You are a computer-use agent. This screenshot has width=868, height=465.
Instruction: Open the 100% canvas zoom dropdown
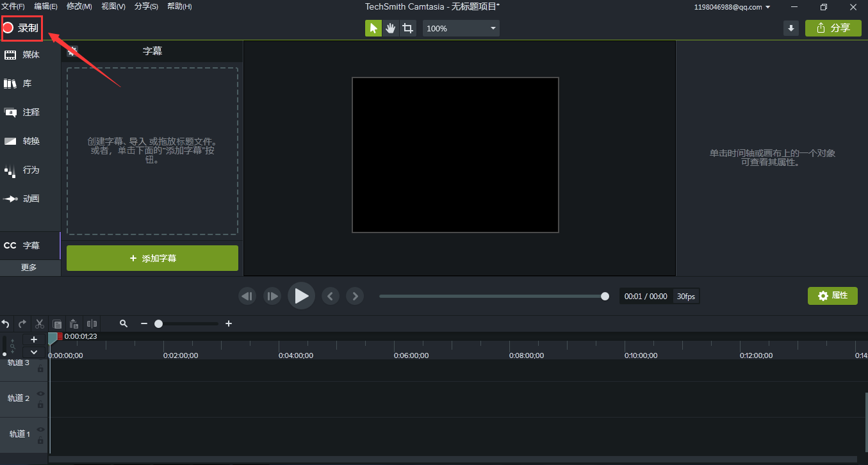click(x=461, y=28)
